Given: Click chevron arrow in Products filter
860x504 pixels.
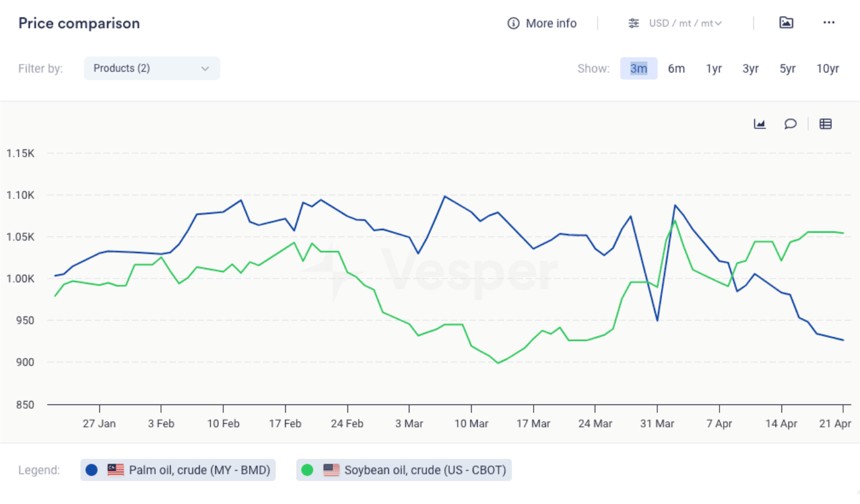Looking at the screenshot, I should click(x=205, y=69).
